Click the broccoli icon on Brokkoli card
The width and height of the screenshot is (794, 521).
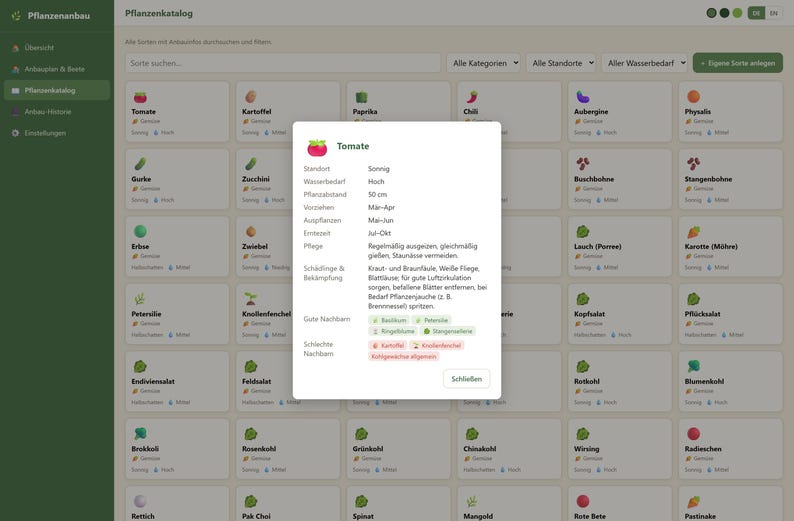point(140,433)
